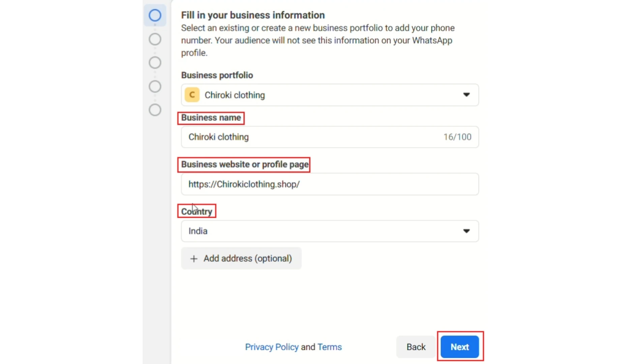
Task: Open the Terms link
Action: pos(330,347)
